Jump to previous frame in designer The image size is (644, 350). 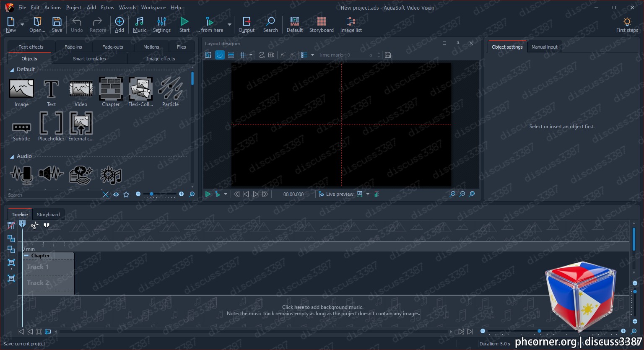click(246, 194)
